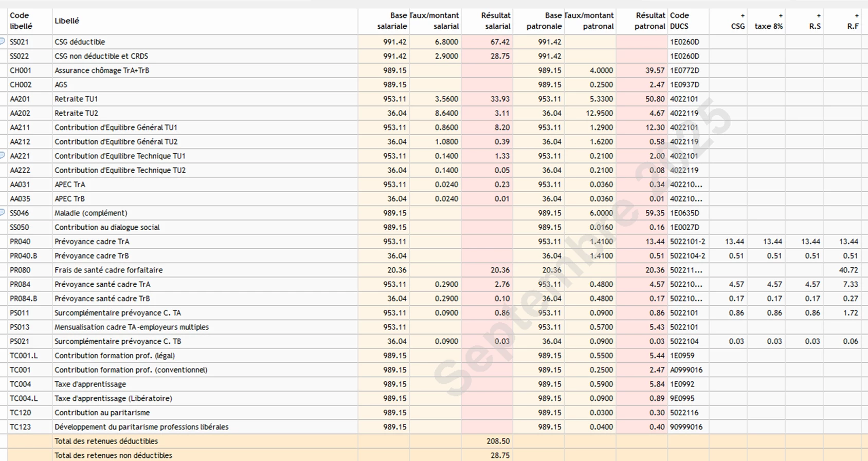The width and height of the screenshot is (868, 461).
Task: Select the Retraite TU1 row label
Action: 76,99
